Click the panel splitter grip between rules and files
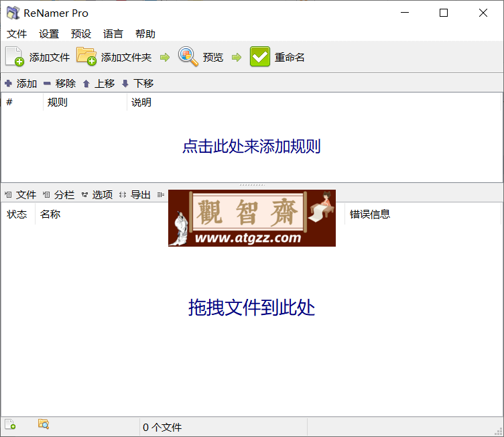The width and height of the screenshot is (504, 437). (252, 185)
